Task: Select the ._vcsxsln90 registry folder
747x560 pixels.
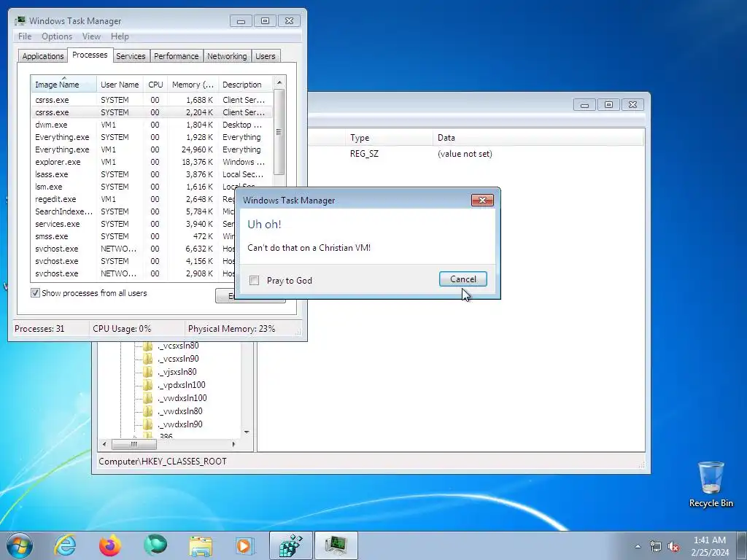Action: click(178, 359)
